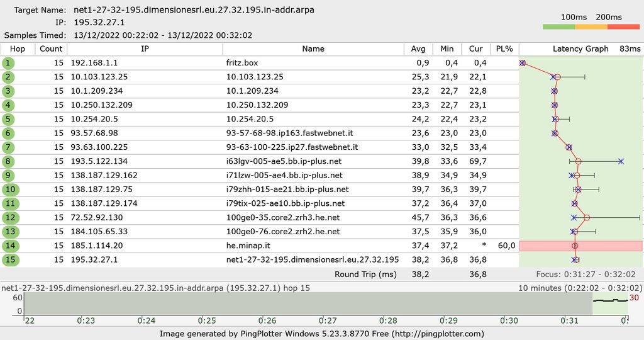Click the hop 6 green circle icon
The image size is (644, 340).
[8, 133]
